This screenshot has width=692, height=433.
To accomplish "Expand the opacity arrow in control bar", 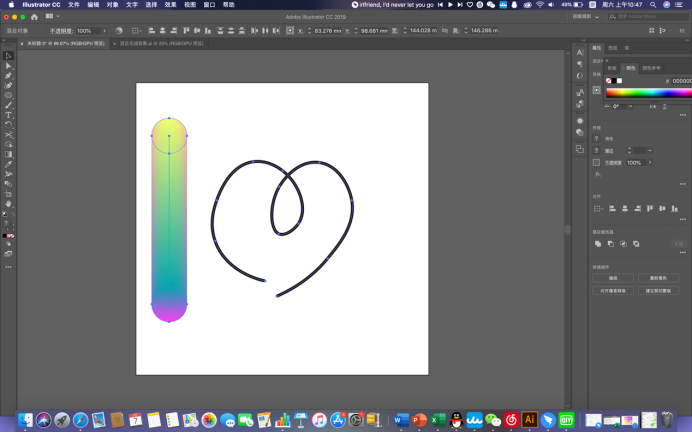I will coord(105,31).
